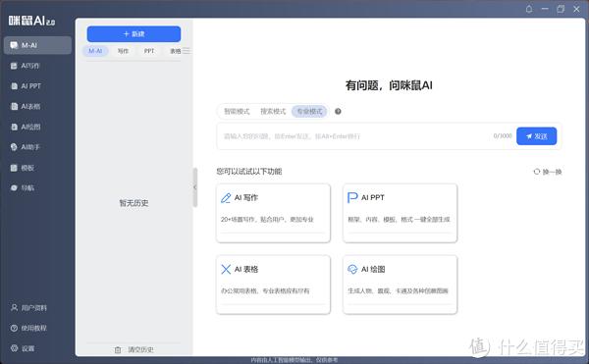Screen dimensions: 589x364
Task: Click the help question mark icon
Action: (338, 112)
